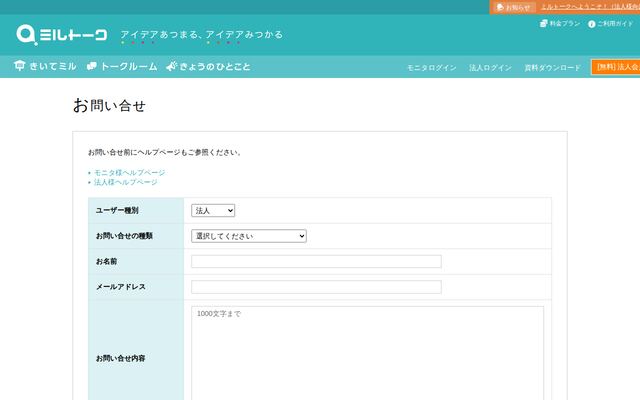Click the ご利用ガイド info icon

coord(591,24)
